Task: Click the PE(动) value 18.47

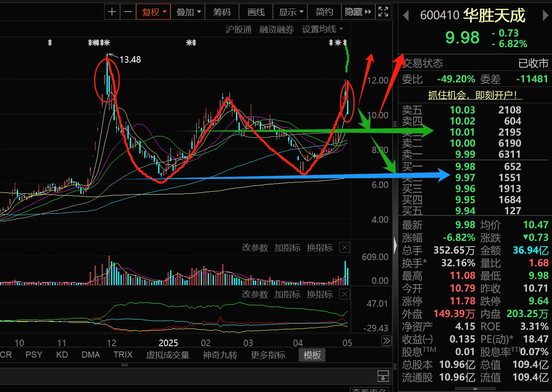Action: point(536,339)
